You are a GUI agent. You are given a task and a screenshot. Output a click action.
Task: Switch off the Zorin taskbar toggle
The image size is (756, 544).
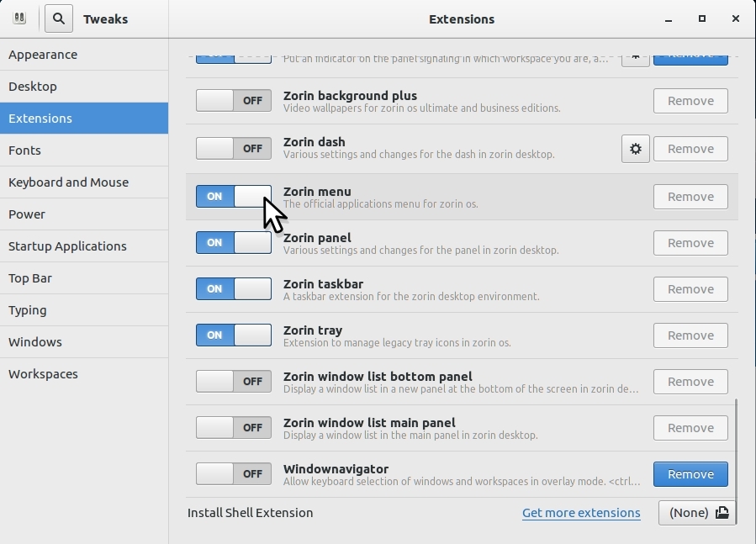click(234, 289)
